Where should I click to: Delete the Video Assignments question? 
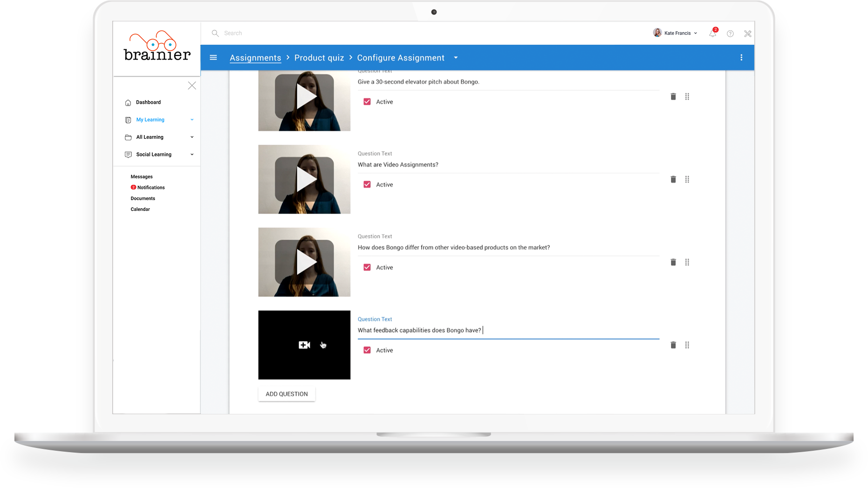click(x=673, y=179)
